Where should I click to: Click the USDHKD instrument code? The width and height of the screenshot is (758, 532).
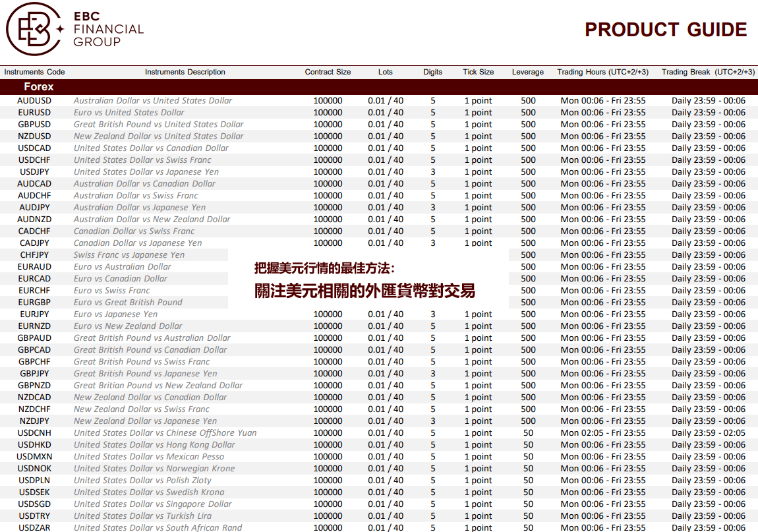[34, 444]
